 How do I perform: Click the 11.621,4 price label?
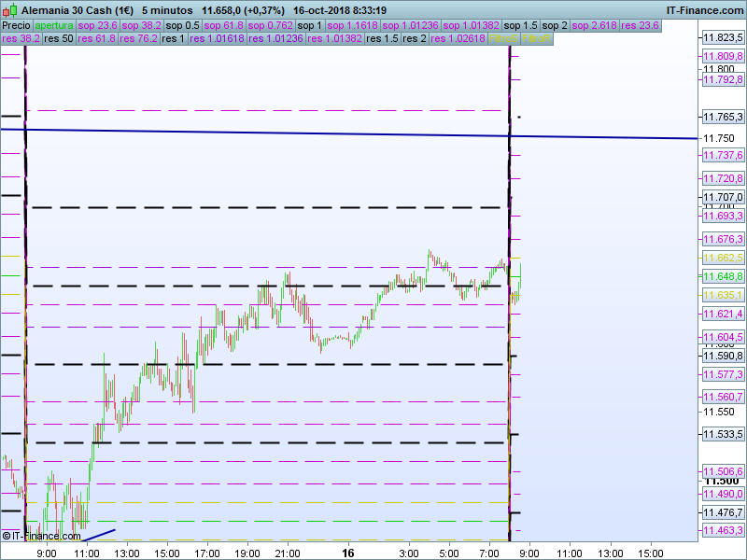click(723, 314)
